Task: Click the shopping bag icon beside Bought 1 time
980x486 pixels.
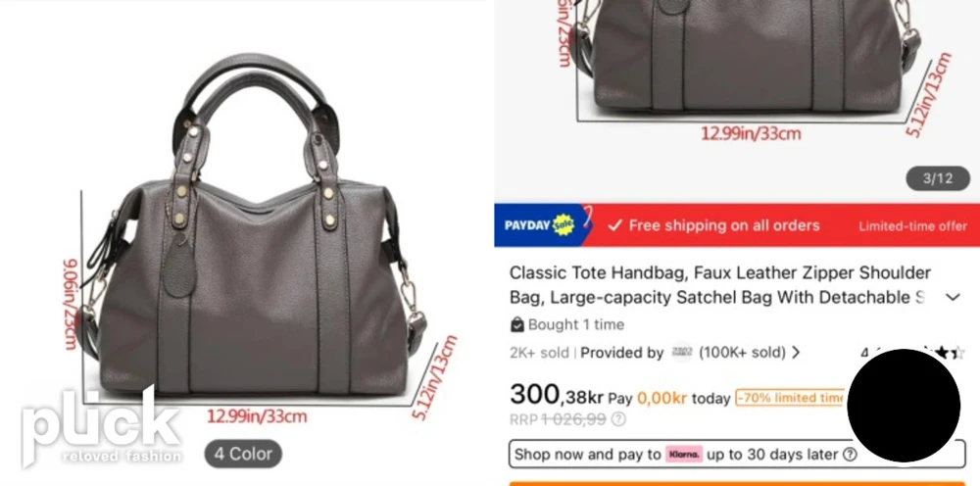Action: pyautogui.click(x=516, y=325)
